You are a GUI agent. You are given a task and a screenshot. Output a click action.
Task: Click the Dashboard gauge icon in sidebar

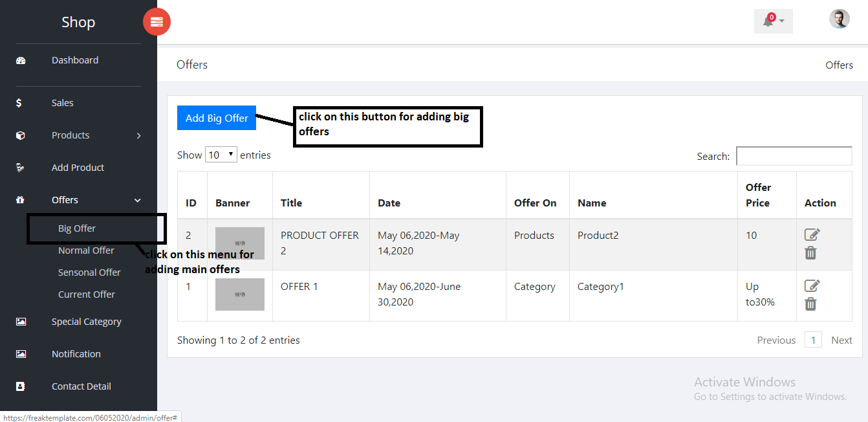[x=21, y=61]
